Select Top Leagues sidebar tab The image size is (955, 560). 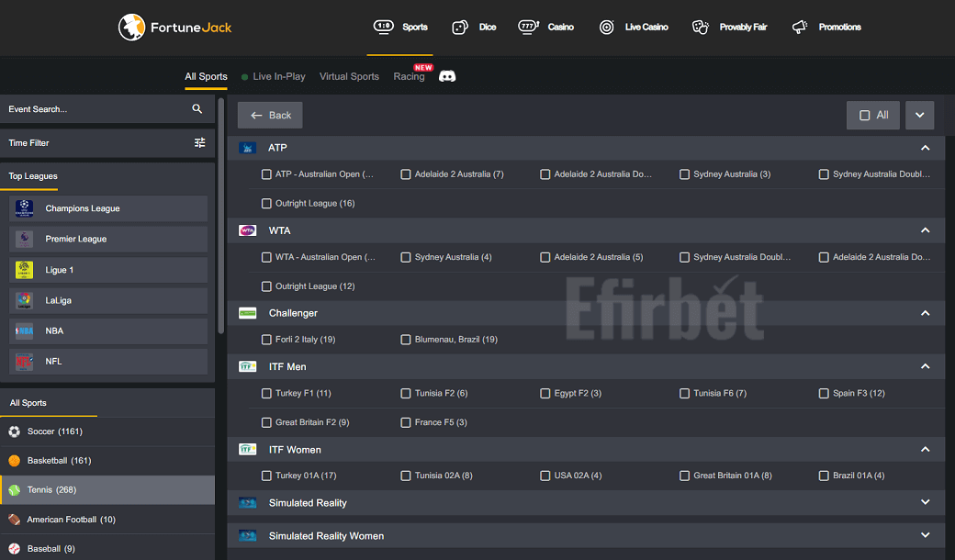tap(33, 176)
